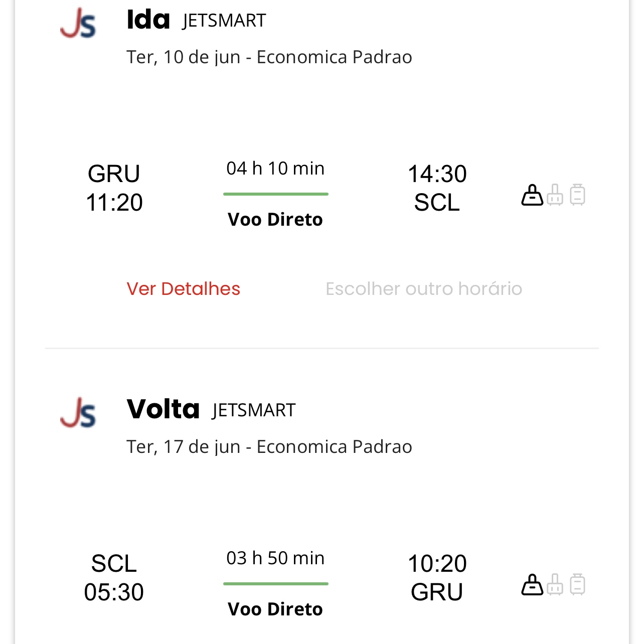Click Escolher outro horário
The width and height of the screenshot is (644, 644).
point(424,289)
